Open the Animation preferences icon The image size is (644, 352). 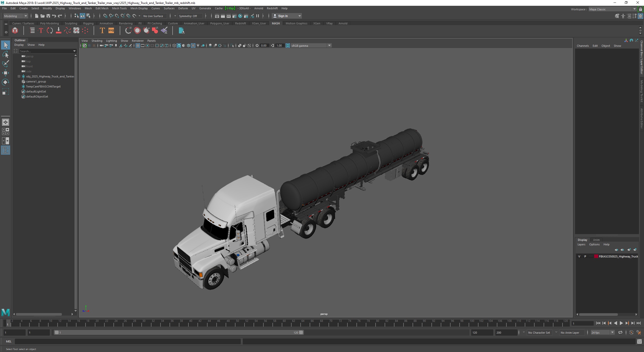[x=639, y=333]
